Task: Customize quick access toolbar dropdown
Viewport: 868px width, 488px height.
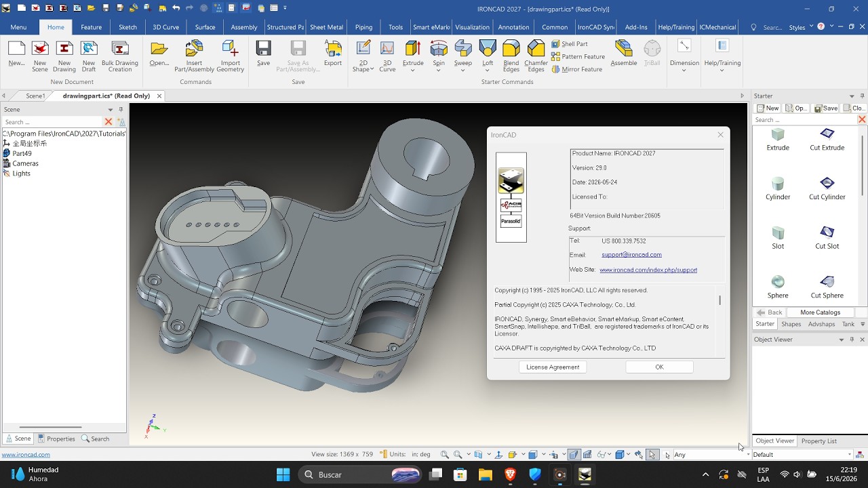Action: click(285, 8)
